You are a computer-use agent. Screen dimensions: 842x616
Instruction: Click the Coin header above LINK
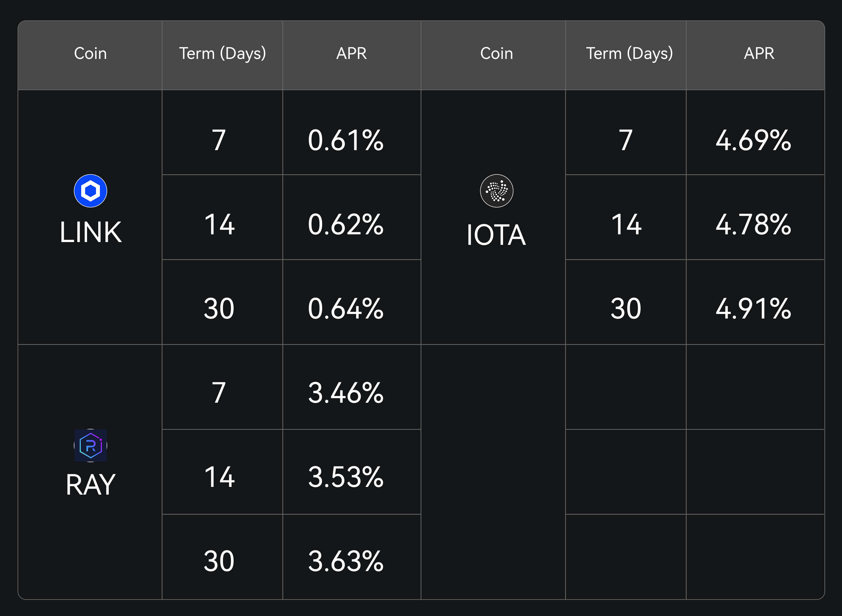coord(90,53)
